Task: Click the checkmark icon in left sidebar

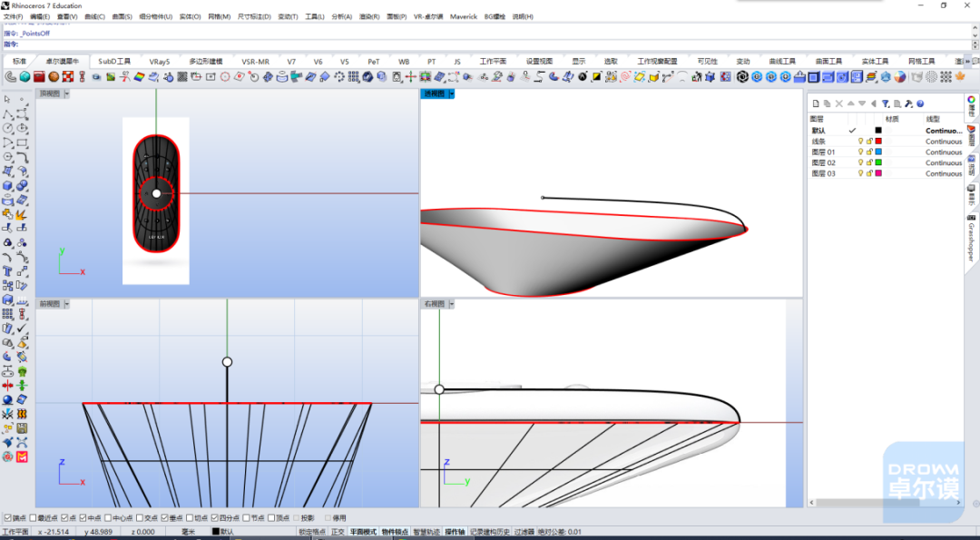Action: point(22,329)
